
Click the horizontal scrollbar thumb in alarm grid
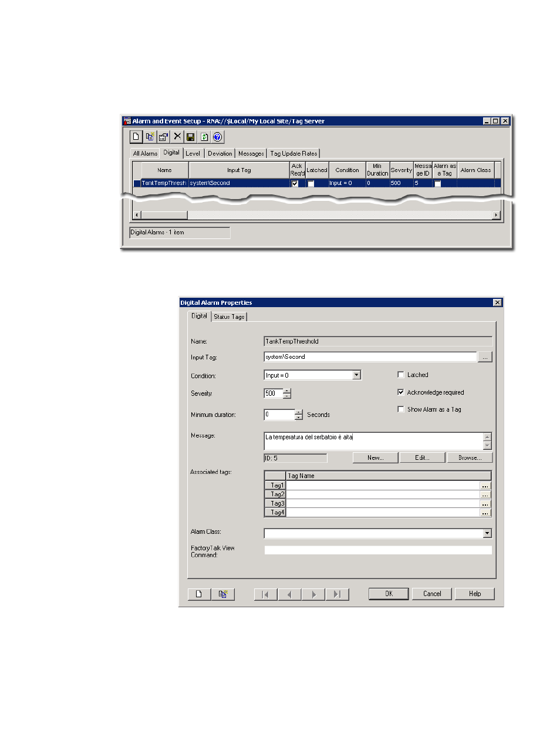[x=164, y=215]
